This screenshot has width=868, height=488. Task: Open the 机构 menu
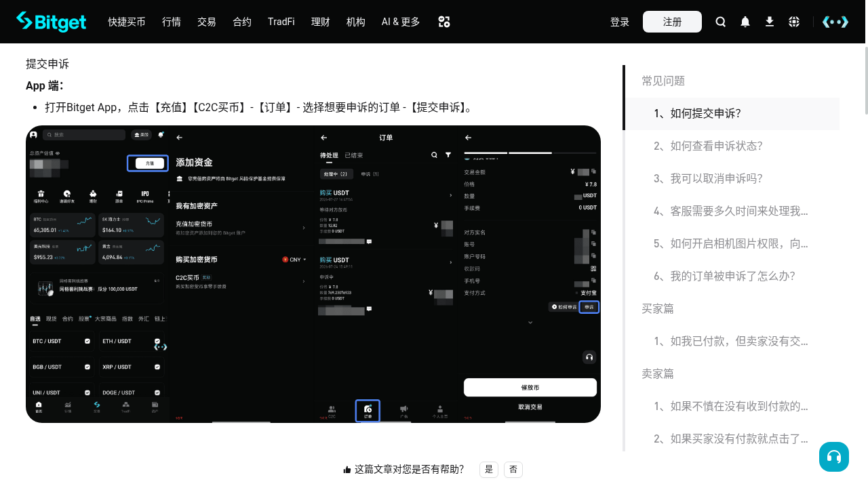(x=356, y=22)
